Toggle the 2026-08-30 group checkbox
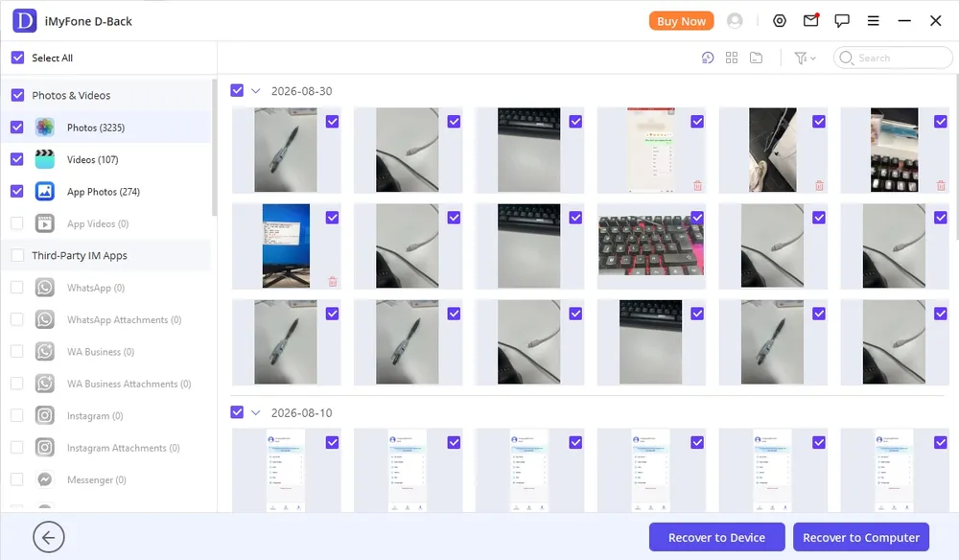 [x=237, y=90]
